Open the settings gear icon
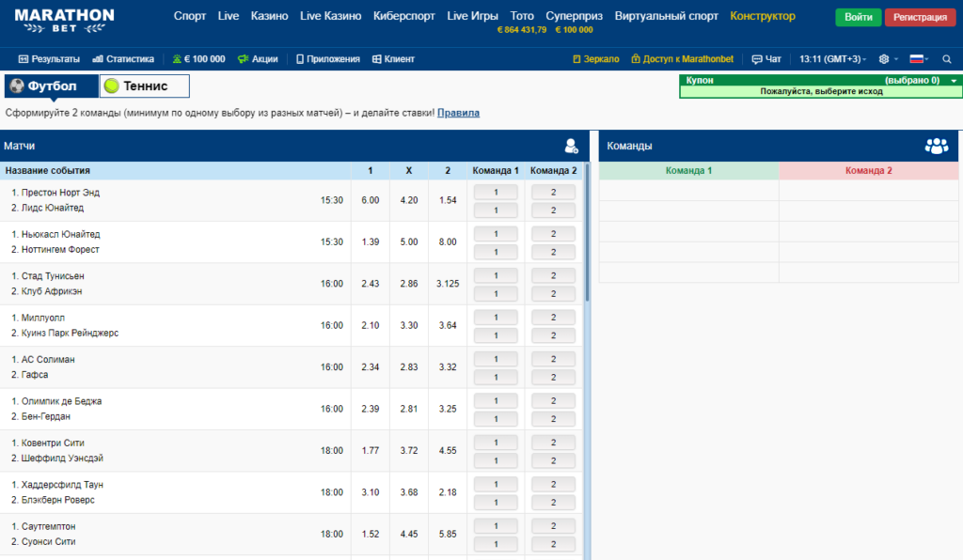The height and width of the screenshot is (560, 963). [884, 59]
